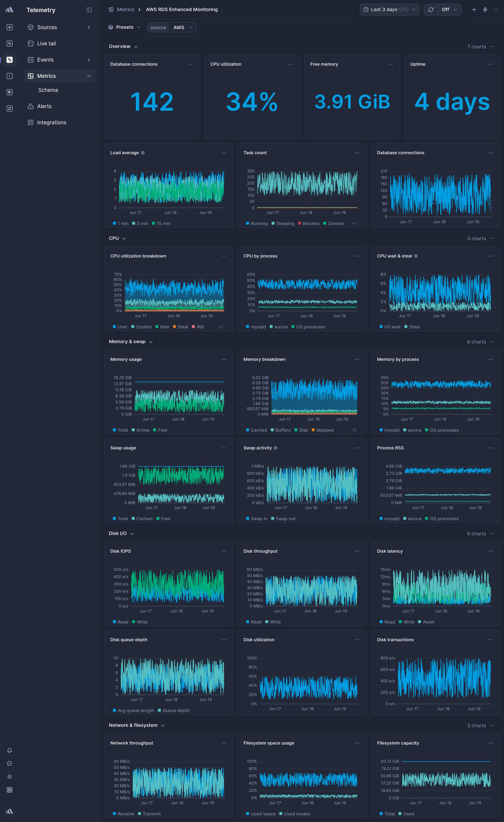Screen dimensions: 504x822
Task: Click CPU wait & steal info icon
Action: click(416, 256)
